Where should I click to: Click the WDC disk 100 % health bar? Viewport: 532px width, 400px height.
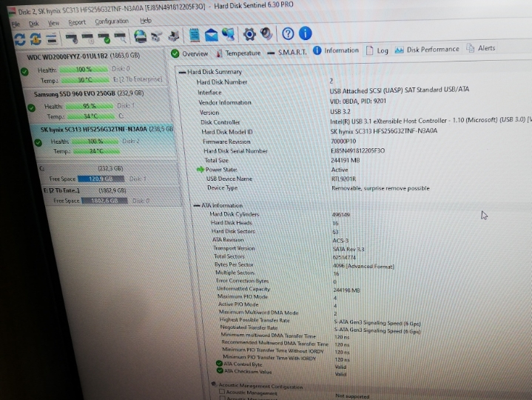[x=84, y=70]
